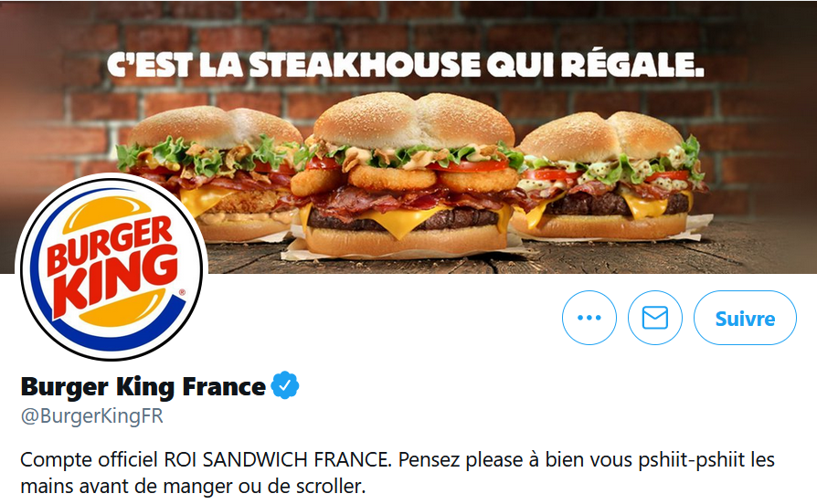Click the blue verified checkmark badge
The width and height of the screenshot is (817, 504).
pos(285,385)
